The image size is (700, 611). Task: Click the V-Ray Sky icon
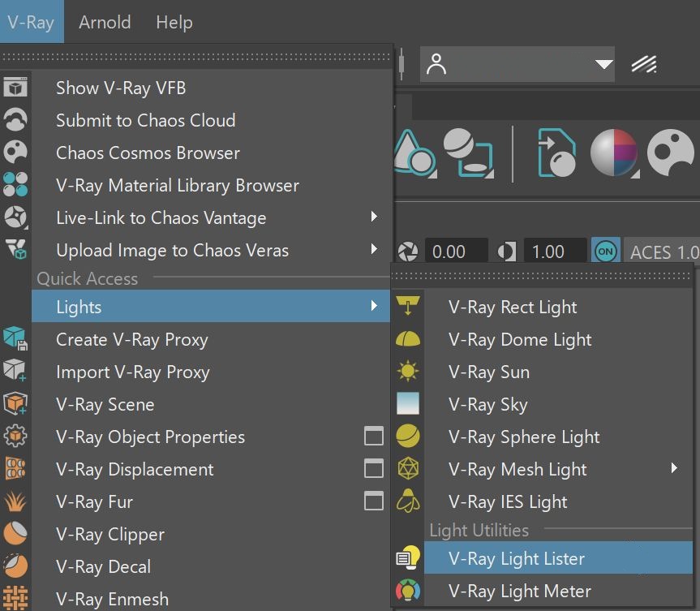click(x=407, y=403)
